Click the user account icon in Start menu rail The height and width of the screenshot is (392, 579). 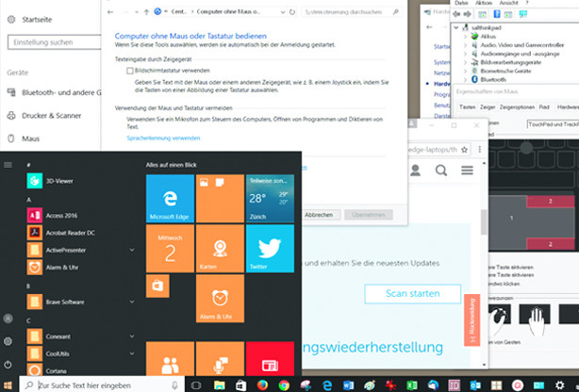pyautogui.click(x=8, y=318)
